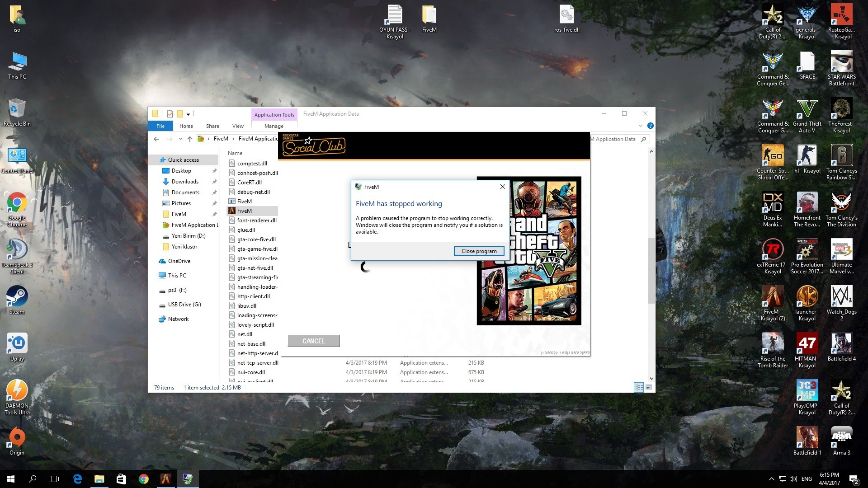The image size is (868, 488).
Task: Open the Windows Start menu
Action: tap(11, 479)
